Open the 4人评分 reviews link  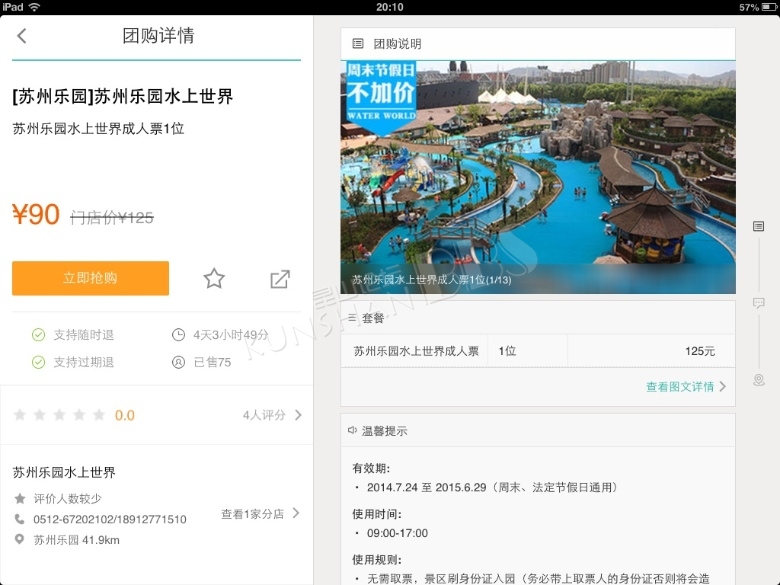click(x=264, y=415)
